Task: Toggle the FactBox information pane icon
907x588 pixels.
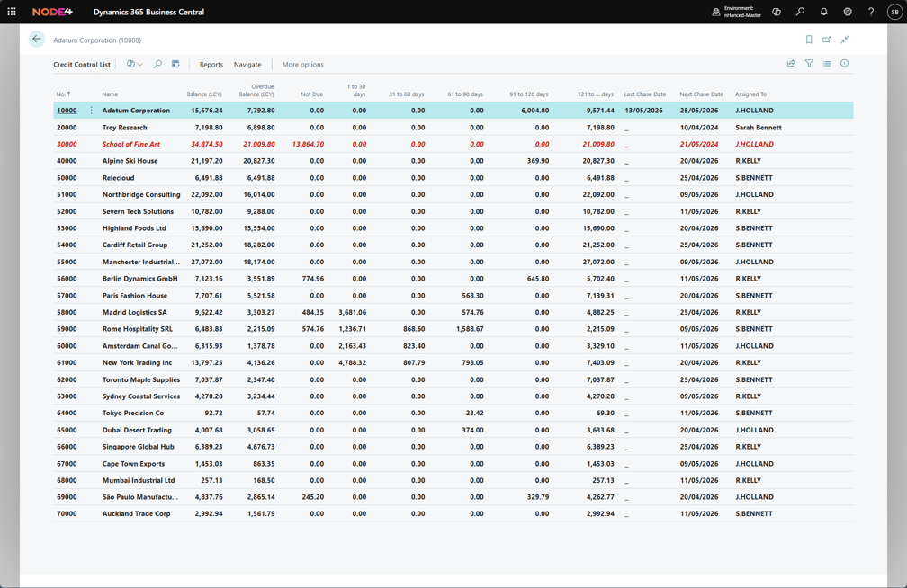Action: [845, 64]
